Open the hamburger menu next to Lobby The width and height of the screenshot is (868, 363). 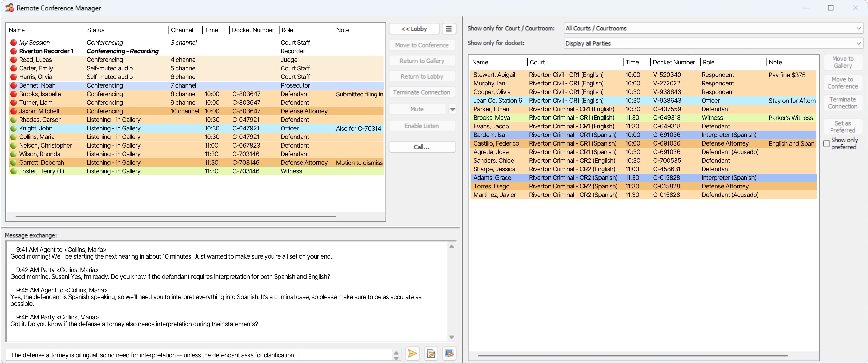449,29
